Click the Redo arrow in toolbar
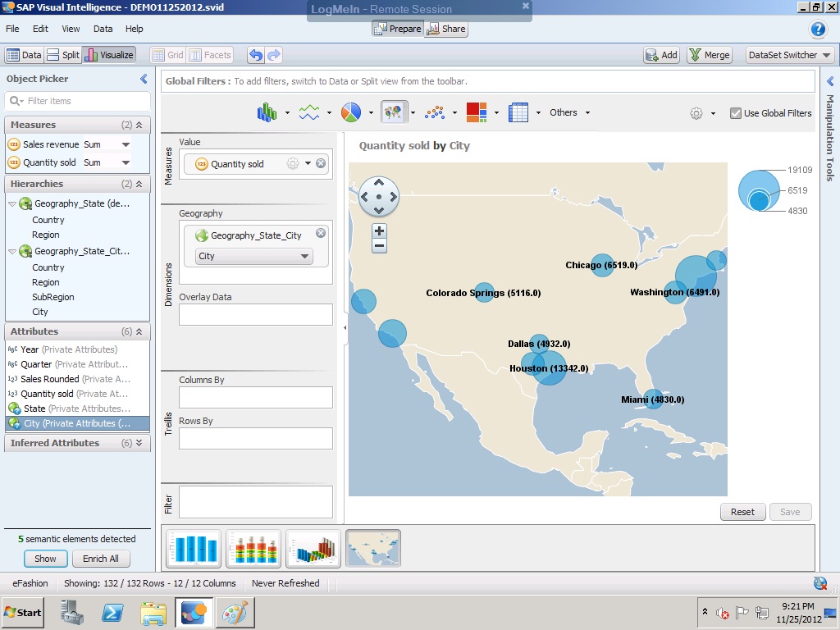 274,55
